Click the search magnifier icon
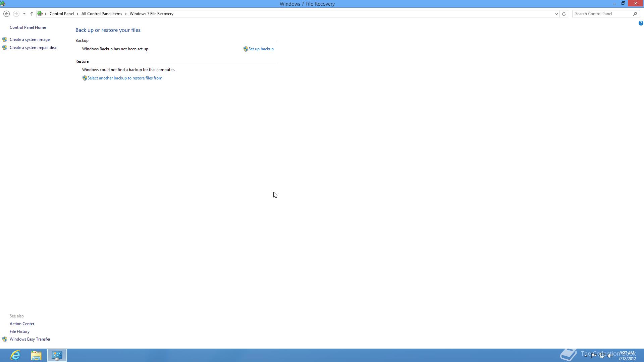 (x=635, y=14)
